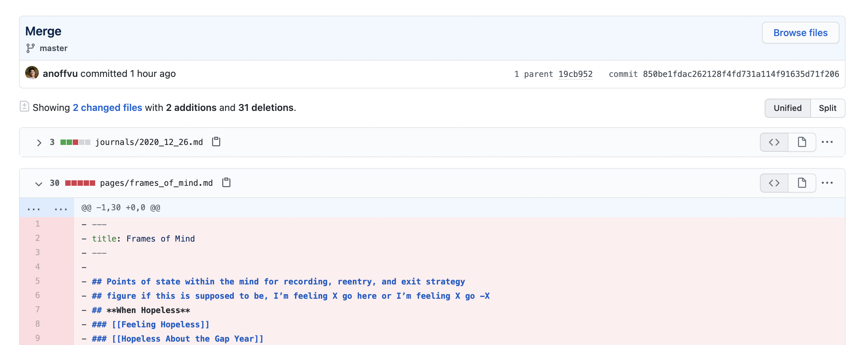
Task: Click the branch icon beside master
Action: coord(30,48)
